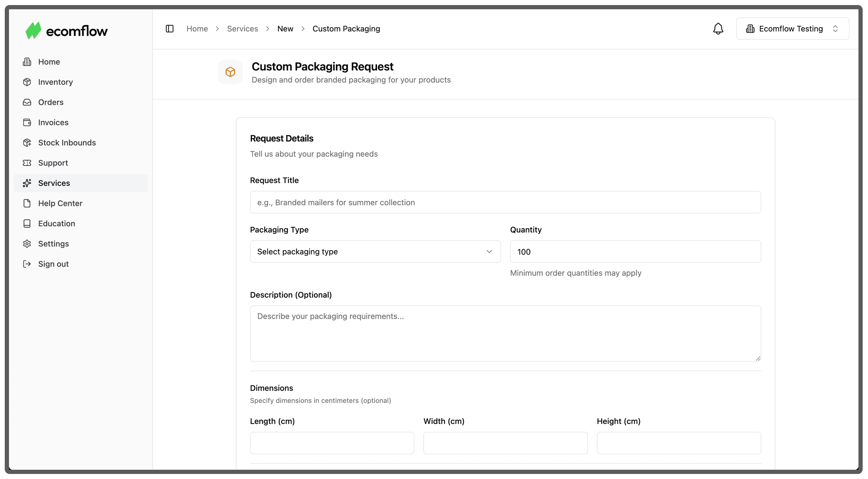The width and height of the screenshot is (868, 479).
Task: Click the orange Custom Packaging box icon
Action: click(x=230, y=72)
